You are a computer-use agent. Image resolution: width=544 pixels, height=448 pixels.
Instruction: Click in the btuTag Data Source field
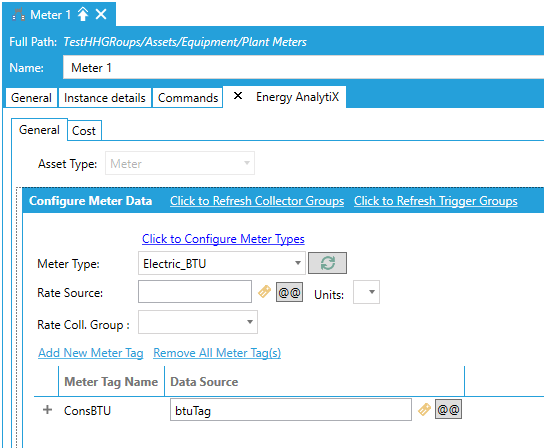click(291, 409)
